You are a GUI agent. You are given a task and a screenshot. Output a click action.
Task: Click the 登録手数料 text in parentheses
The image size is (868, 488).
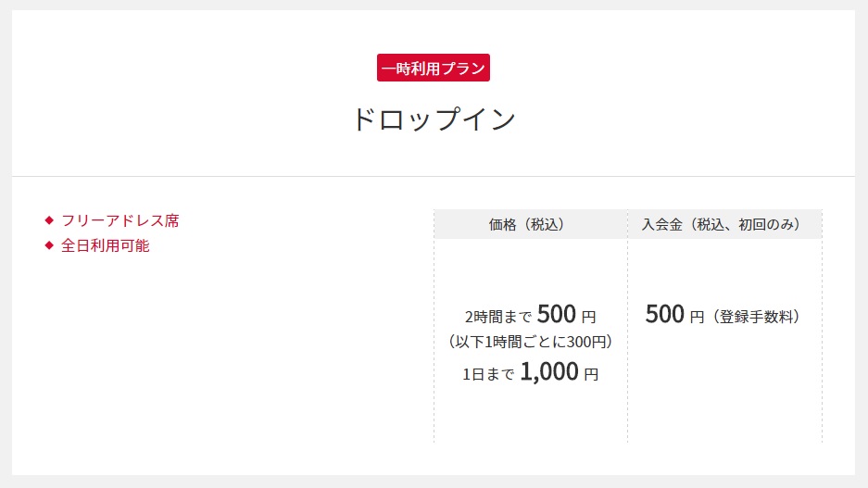(757, 317)
